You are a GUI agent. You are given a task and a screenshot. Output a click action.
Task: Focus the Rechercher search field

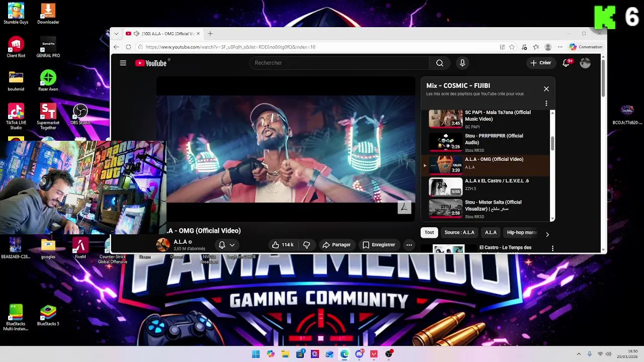point(340,63)
